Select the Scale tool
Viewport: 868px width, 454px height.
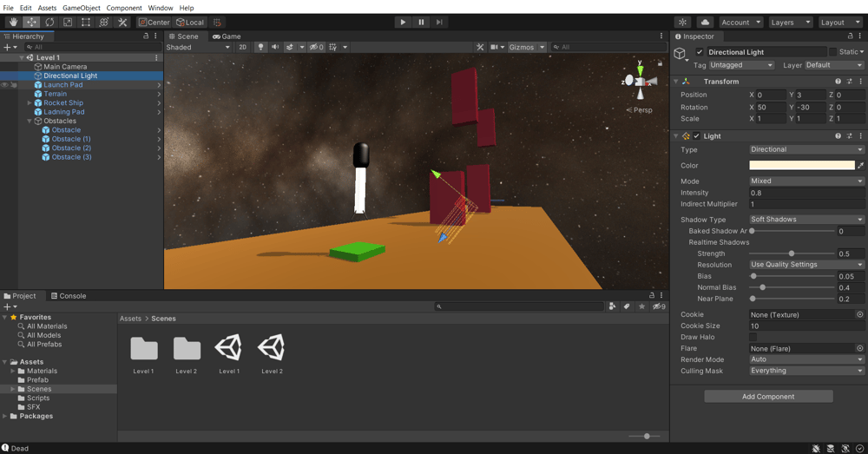point(68,23)
